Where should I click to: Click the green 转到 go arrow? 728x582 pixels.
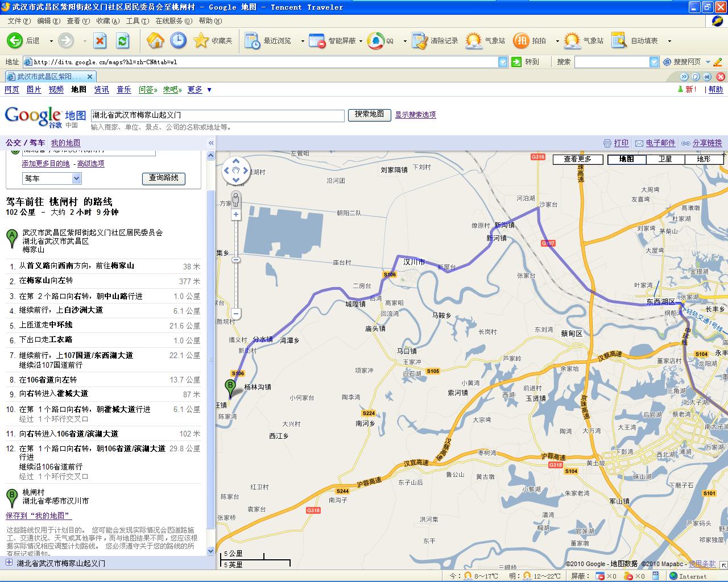pos(516,61)
